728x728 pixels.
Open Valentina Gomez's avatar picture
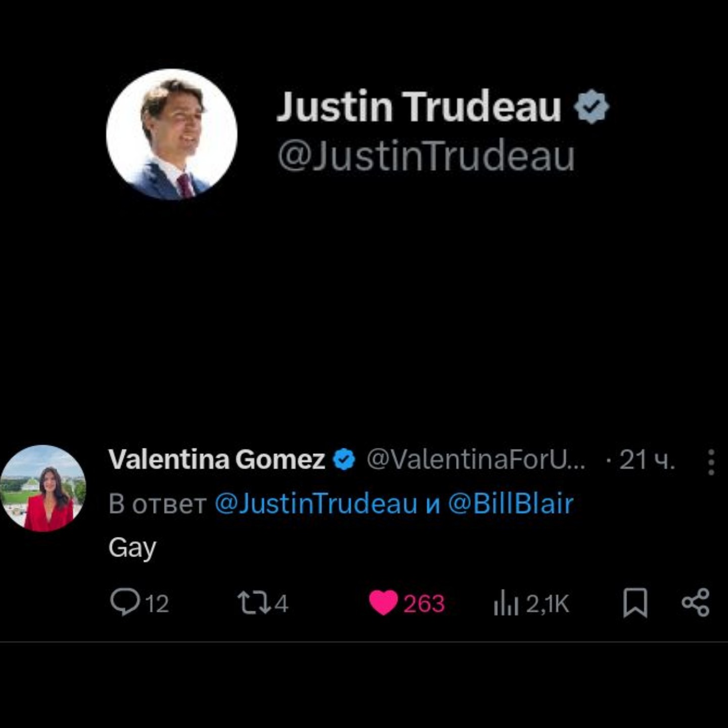[43, 488]
